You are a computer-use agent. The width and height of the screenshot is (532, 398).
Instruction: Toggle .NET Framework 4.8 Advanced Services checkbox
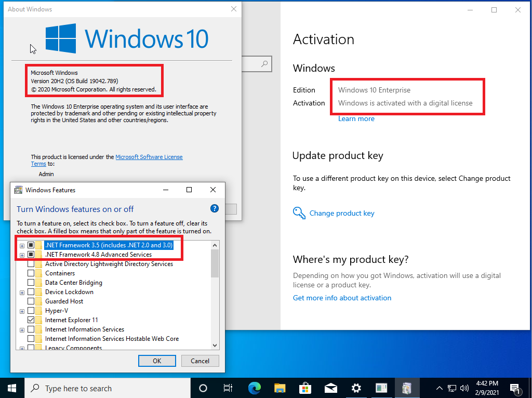[x=31, y=255]
